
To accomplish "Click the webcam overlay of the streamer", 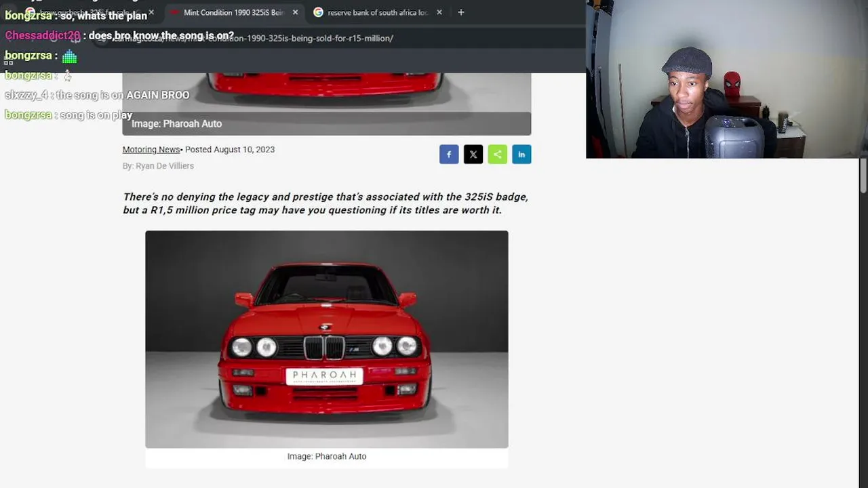I will tap(727, 79).
